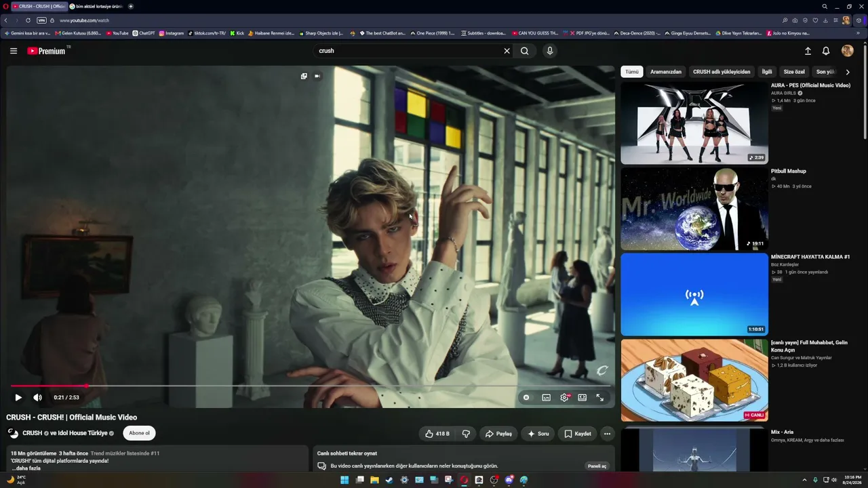The image size is (868, 488).
Task: Select the 'Size özel' filter chip
Action: click(794, 72)
